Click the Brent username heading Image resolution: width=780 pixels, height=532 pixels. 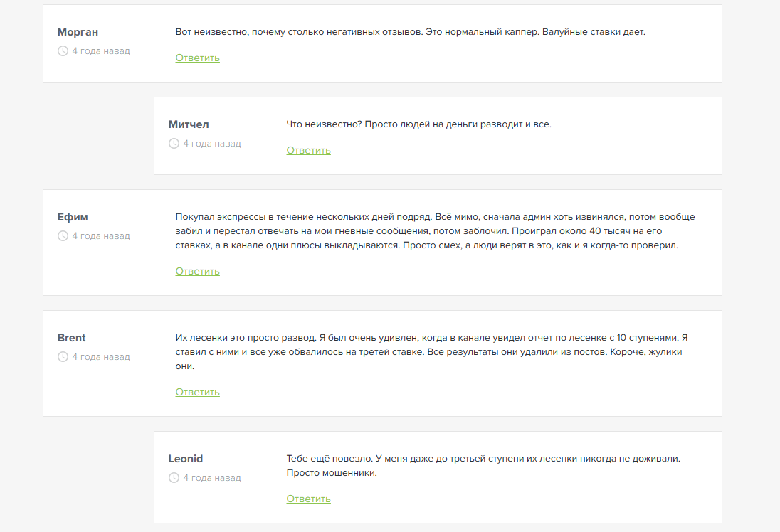(x=71, y=338)
